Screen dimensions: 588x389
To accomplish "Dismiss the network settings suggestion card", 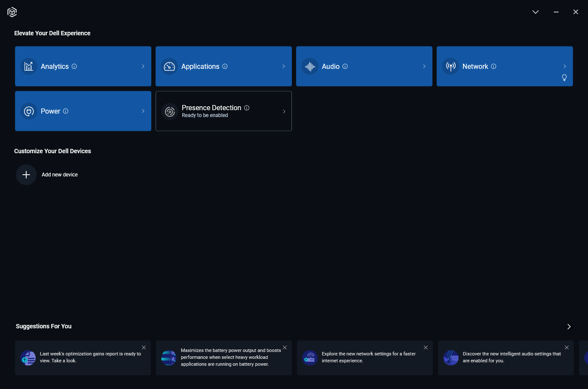I will (x=426, y=348).
